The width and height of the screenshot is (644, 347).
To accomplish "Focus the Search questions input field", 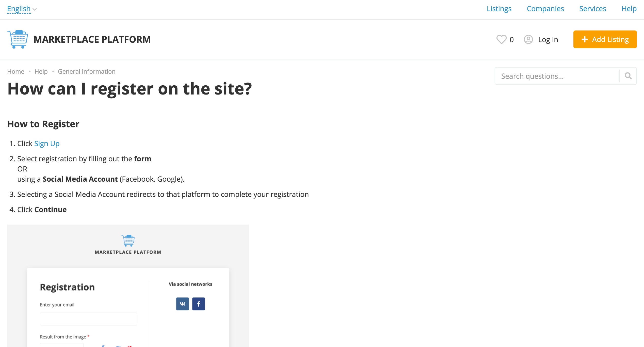I will [x=557, y=76].
